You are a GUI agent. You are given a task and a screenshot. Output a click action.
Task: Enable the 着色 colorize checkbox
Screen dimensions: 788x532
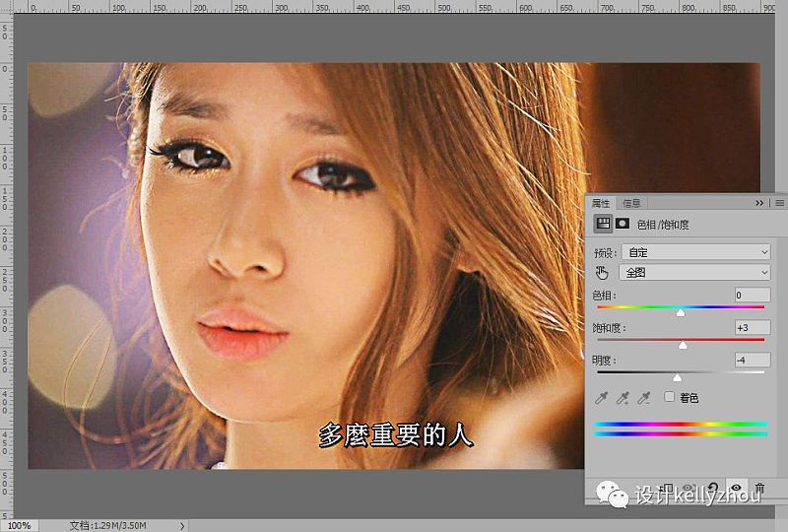click(x=669, y=397)
